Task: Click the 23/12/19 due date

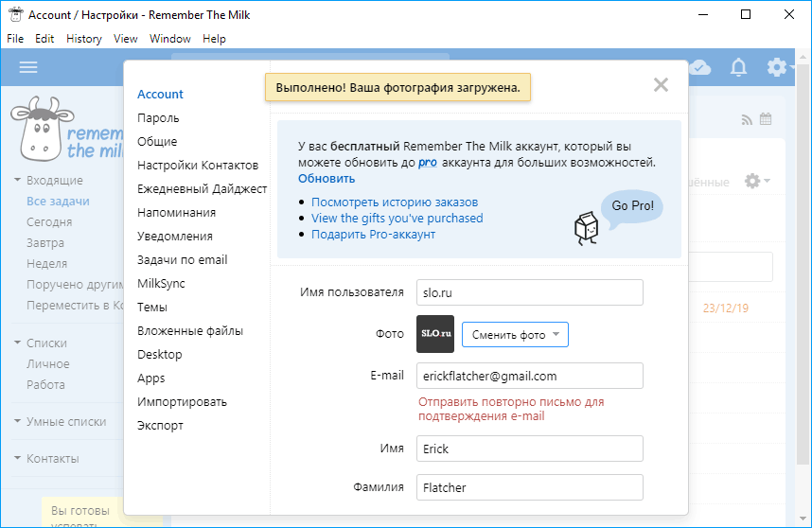Action: point(726,308)
